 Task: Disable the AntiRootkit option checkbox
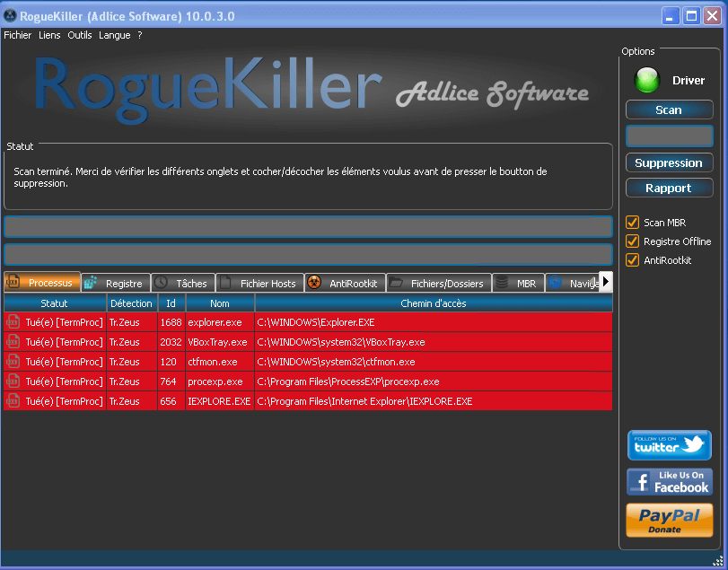point(632,260)
